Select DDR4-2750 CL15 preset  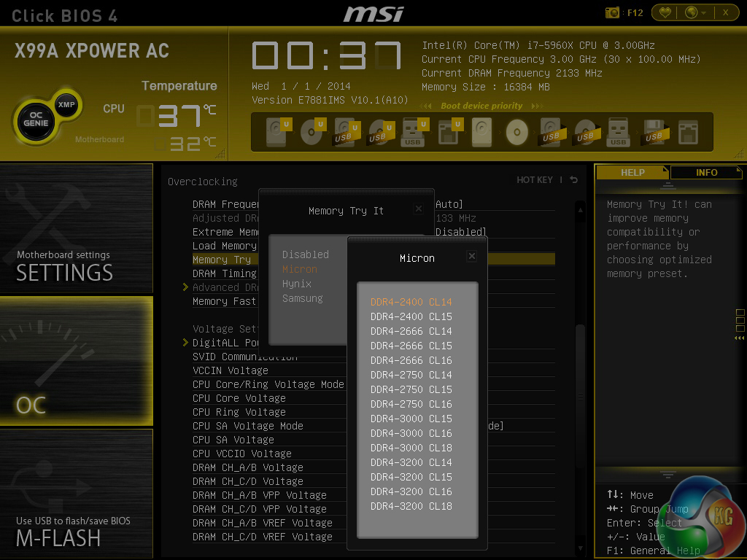point(411,389)
